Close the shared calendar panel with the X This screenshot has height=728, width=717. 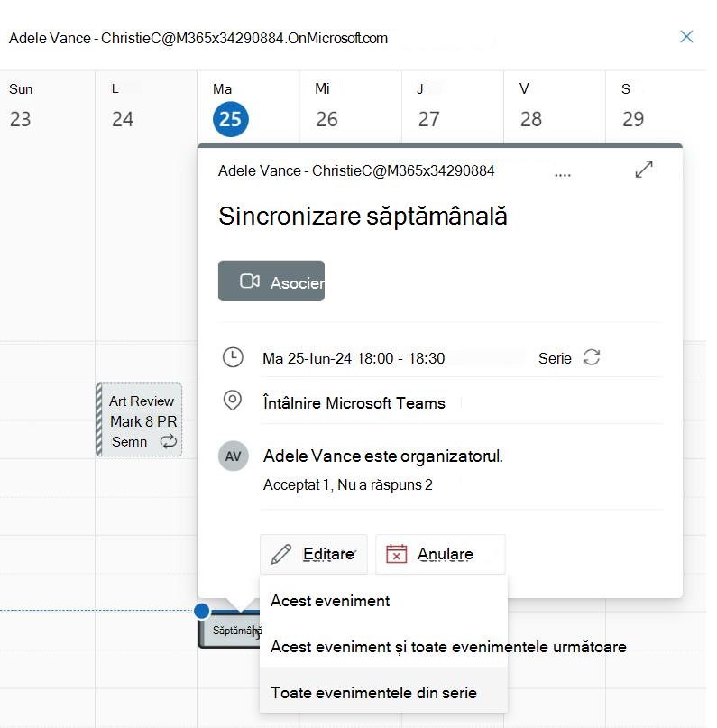tap(686, 37)
